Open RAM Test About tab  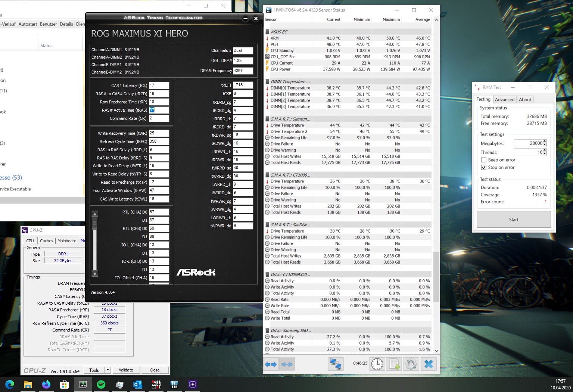pyautogui.click(x=525, y=100)
